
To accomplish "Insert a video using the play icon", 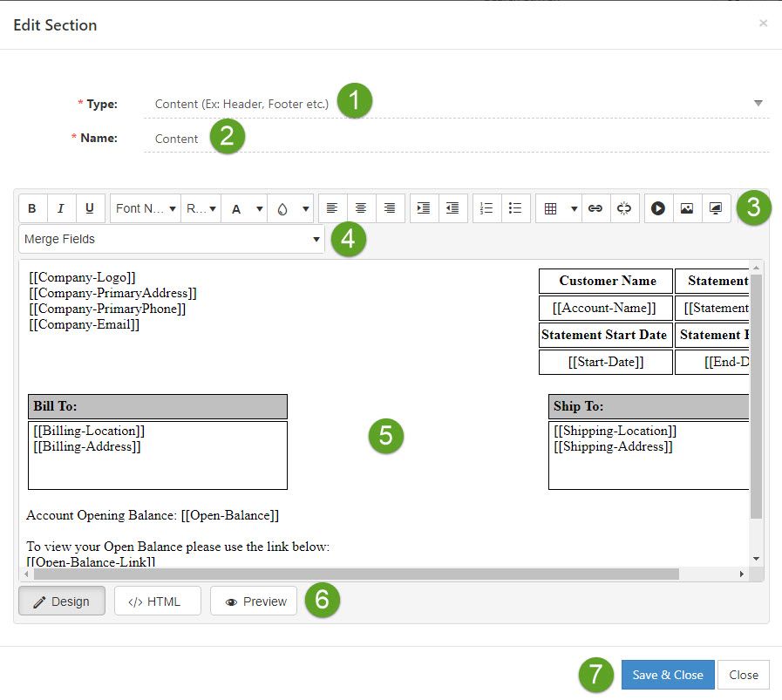I will (658, 208).
